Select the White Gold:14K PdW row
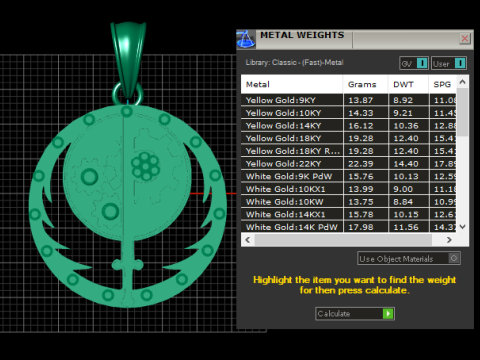Screen dimensions: 480x360 (349, 227)
